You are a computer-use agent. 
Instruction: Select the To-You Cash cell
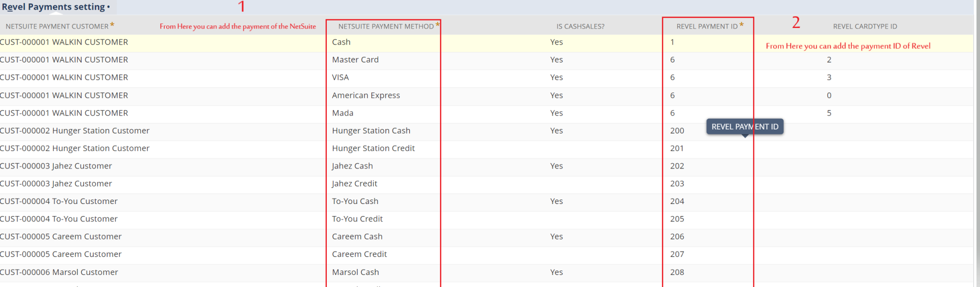355,201
